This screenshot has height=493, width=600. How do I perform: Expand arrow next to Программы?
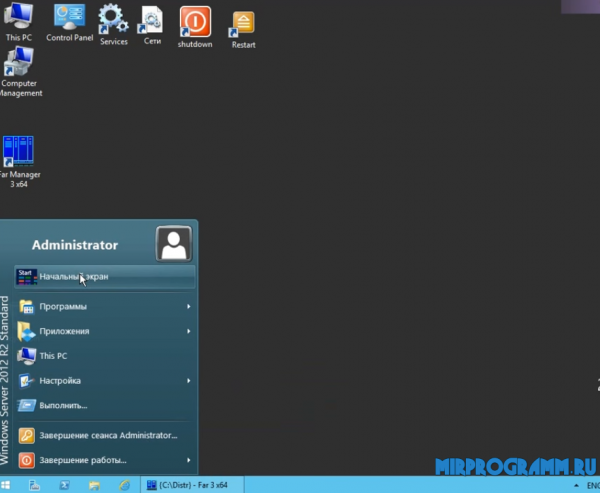[x=189, y=306]
